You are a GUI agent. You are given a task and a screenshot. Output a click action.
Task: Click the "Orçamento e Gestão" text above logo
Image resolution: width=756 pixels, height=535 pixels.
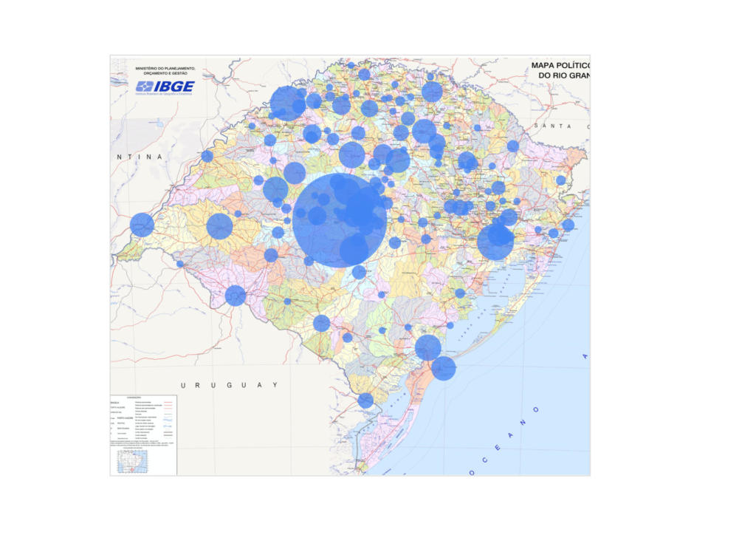[165, 74]
